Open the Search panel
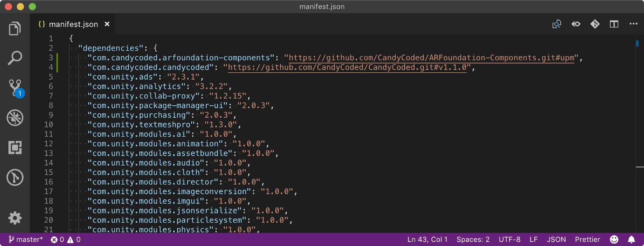Image resolution: width=644 pixels, height=246 pixels. (15, 58)
